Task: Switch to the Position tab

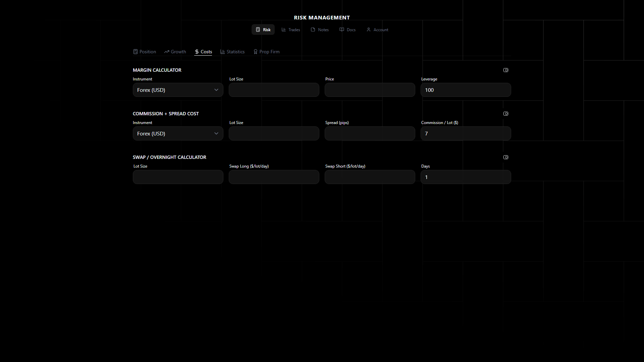Action: (145, 52)
